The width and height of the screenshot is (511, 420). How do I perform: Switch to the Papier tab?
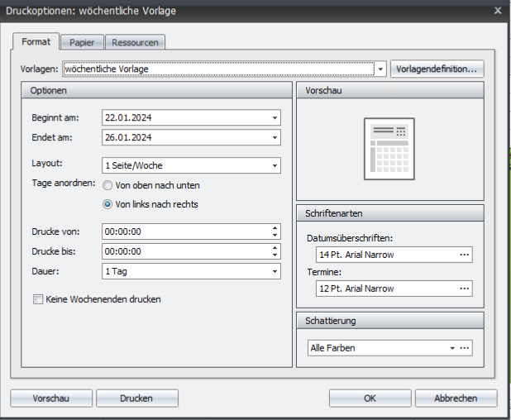click(x=82, y=42)
